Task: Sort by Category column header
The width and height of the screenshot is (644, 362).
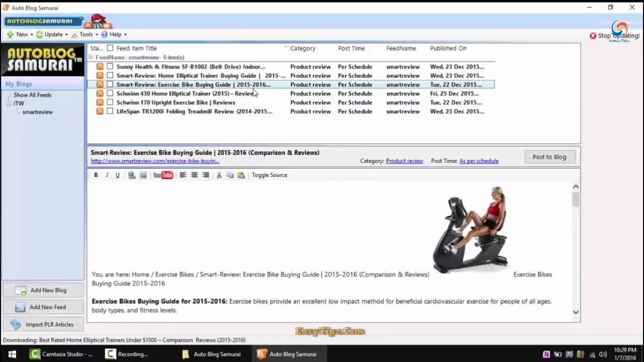Action: (303, 48)
